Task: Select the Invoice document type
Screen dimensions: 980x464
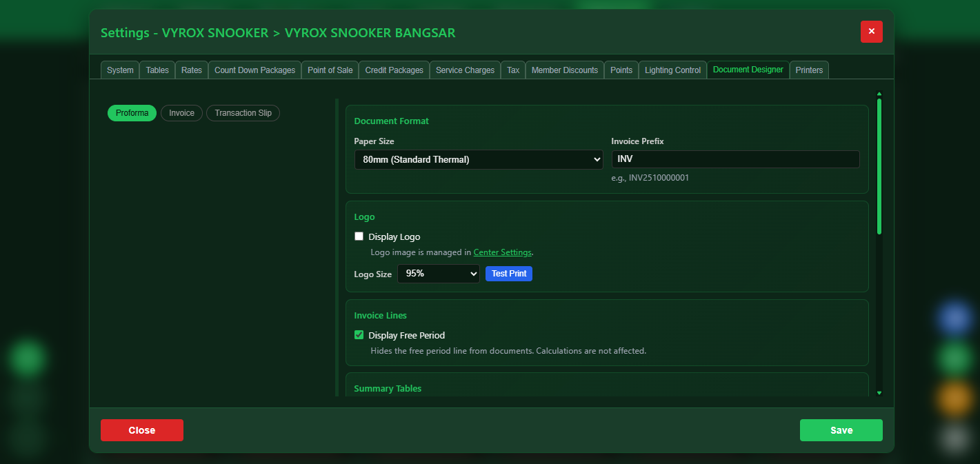Action: 181,112
